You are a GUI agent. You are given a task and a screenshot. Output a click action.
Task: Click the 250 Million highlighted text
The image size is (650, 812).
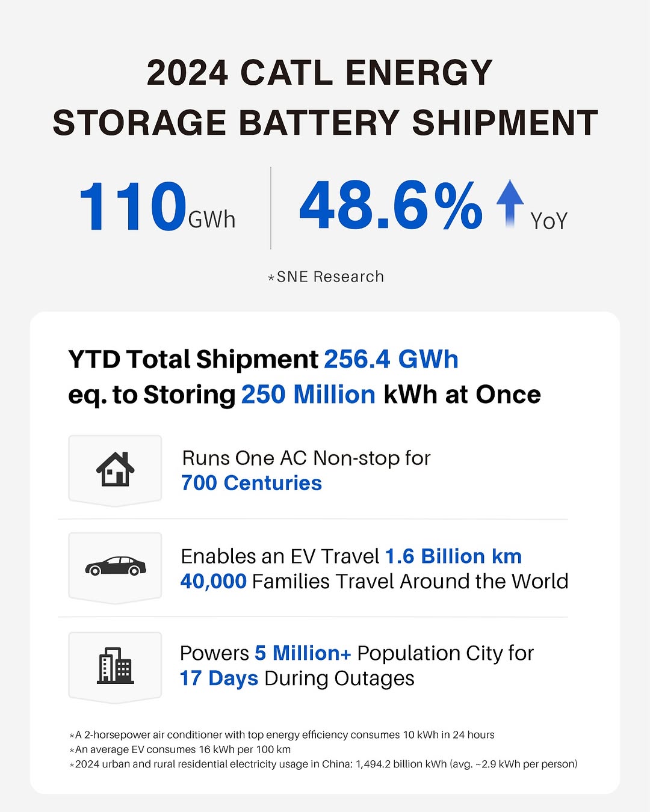point(308,395)
